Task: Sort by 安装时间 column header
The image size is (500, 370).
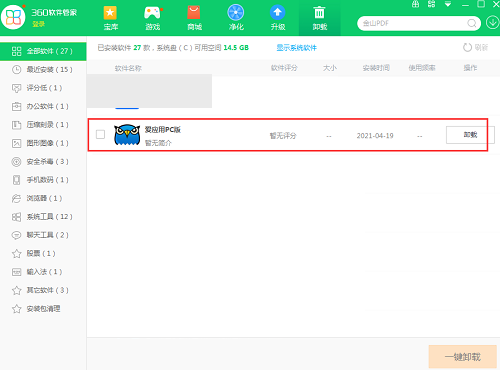Action: (376, 68)
